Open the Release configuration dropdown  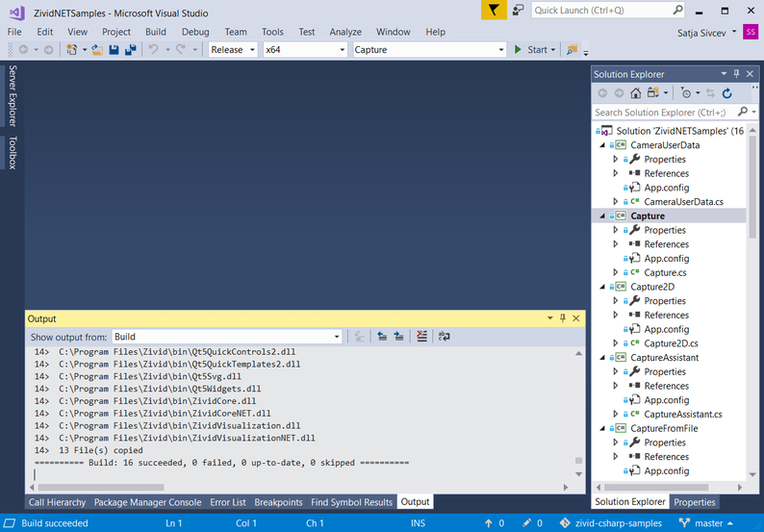point(233,50)
